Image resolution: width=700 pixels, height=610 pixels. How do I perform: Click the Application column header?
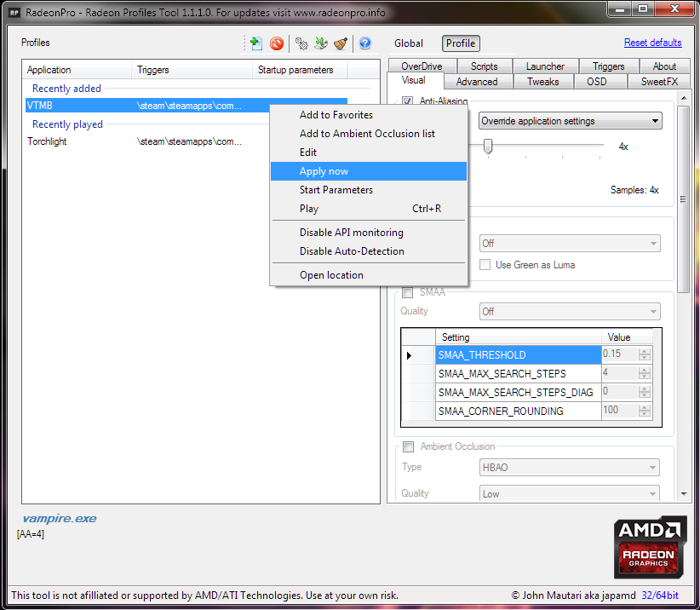77,70
